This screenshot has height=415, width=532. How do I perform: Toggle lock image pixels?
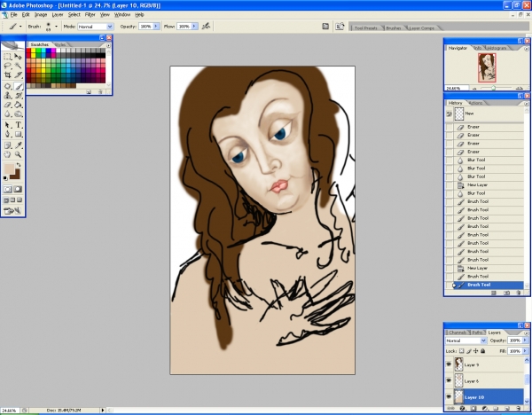point(468,351)
